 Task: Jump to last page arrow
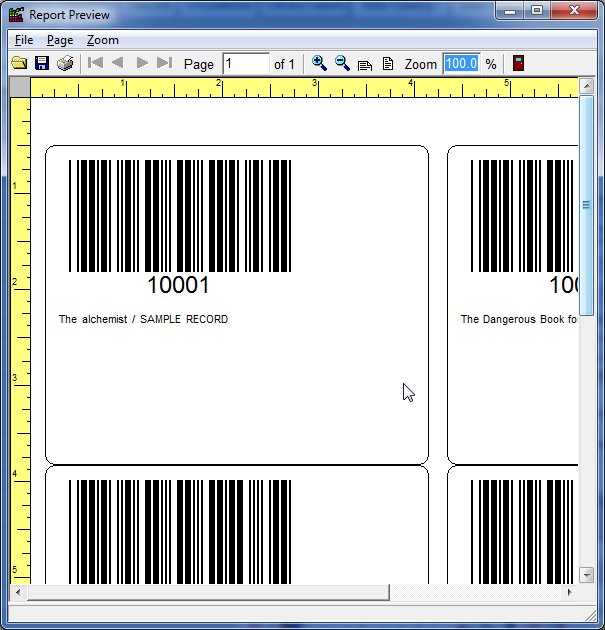[164, 63]
